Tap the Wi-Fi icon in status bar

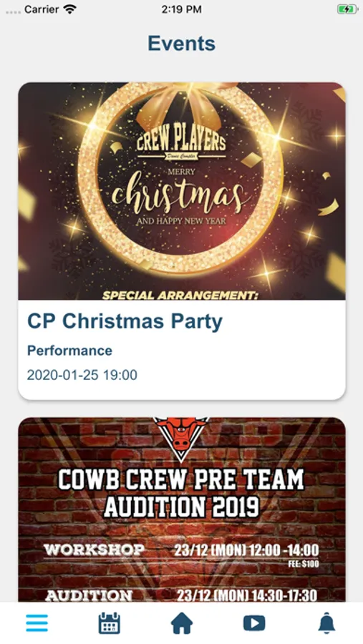coord(70,9)
